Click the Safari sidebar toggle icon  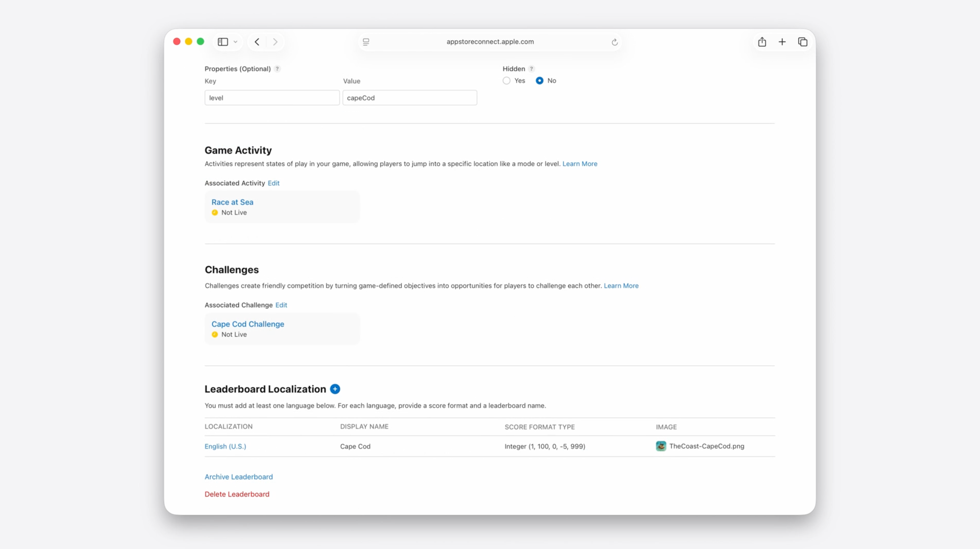tap(223, 42)
